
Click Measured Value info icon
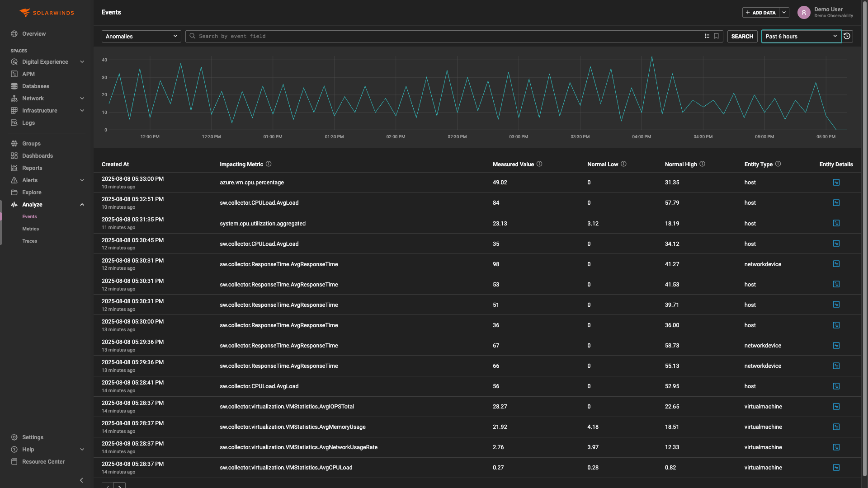(539, 164)
